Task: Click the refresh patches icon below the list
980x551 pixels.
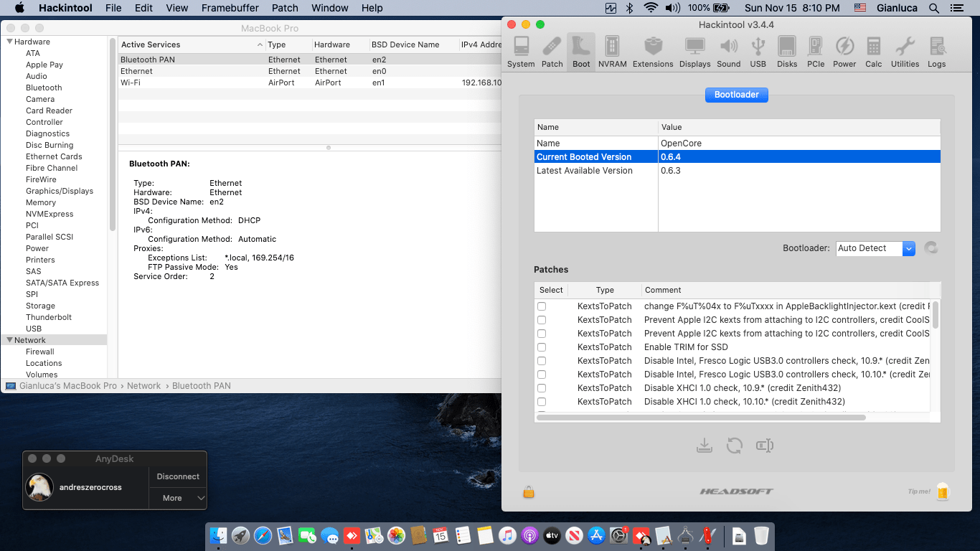Action: pos(734,446)
